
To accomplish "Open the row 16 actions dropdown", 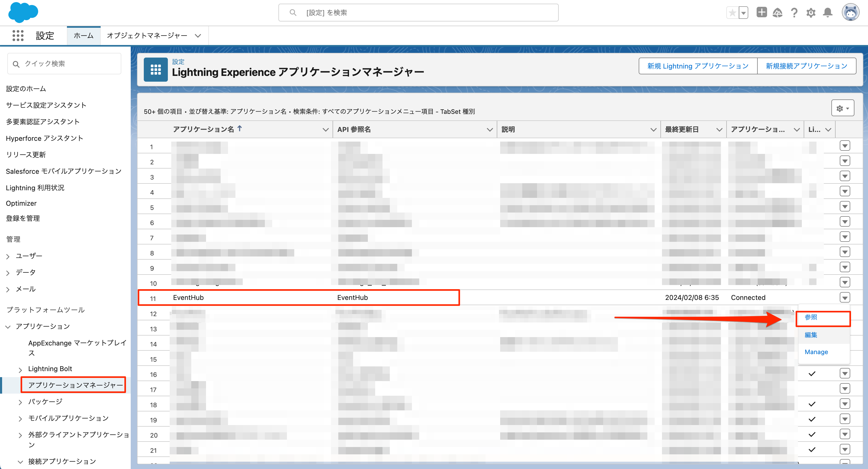I will coord(844,373).
